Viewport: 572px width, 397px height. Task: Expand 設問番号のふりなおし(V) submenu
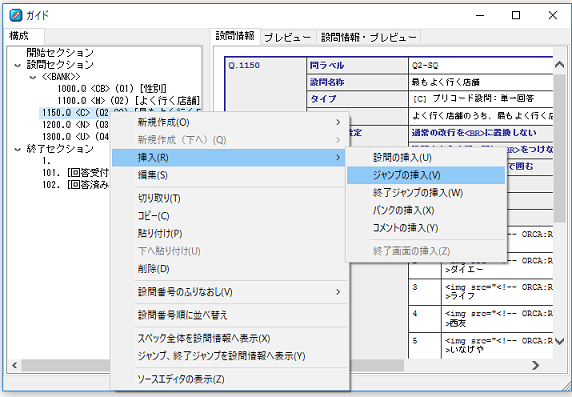(230, 292)
